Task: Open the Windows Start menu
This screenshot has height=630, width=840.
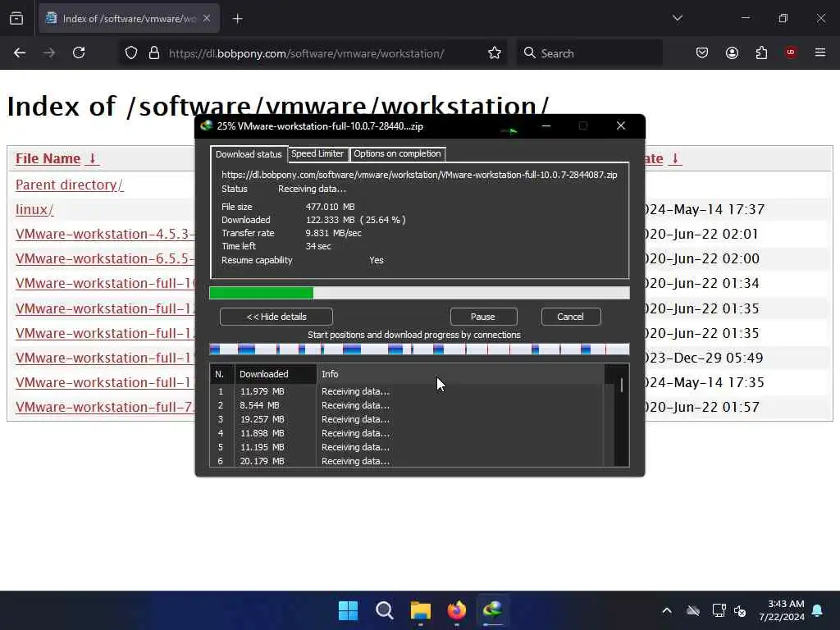Action: tap(348, 610)
